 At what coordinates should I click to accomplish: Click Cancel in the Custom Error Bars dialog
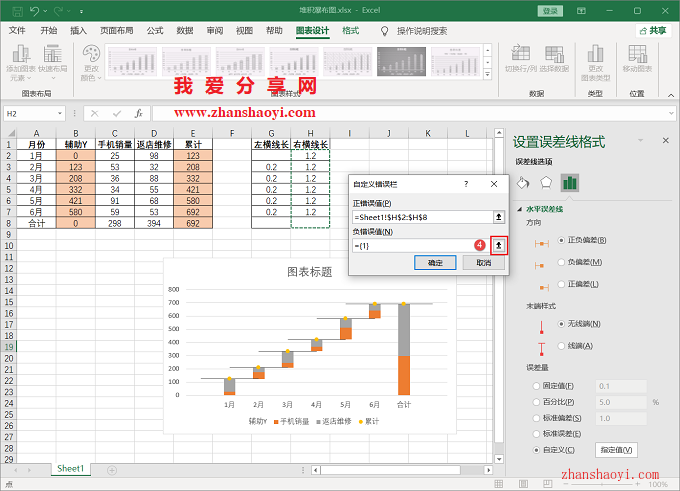(x=484, y=262)
